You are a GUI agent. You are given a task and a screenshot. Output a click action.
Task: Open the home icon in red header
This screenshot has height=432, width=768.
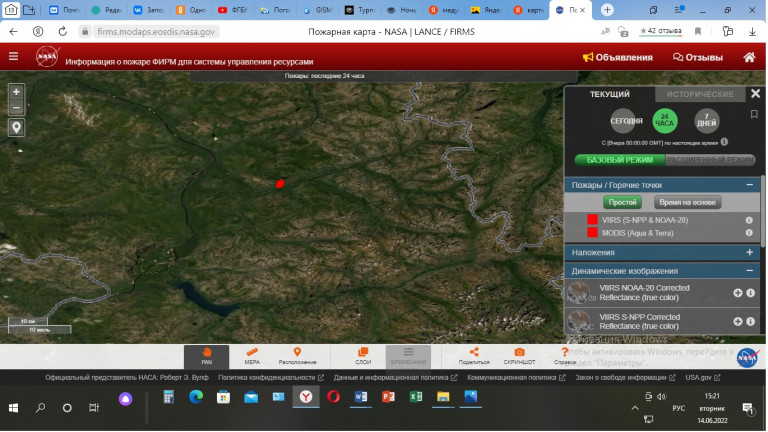749,57
